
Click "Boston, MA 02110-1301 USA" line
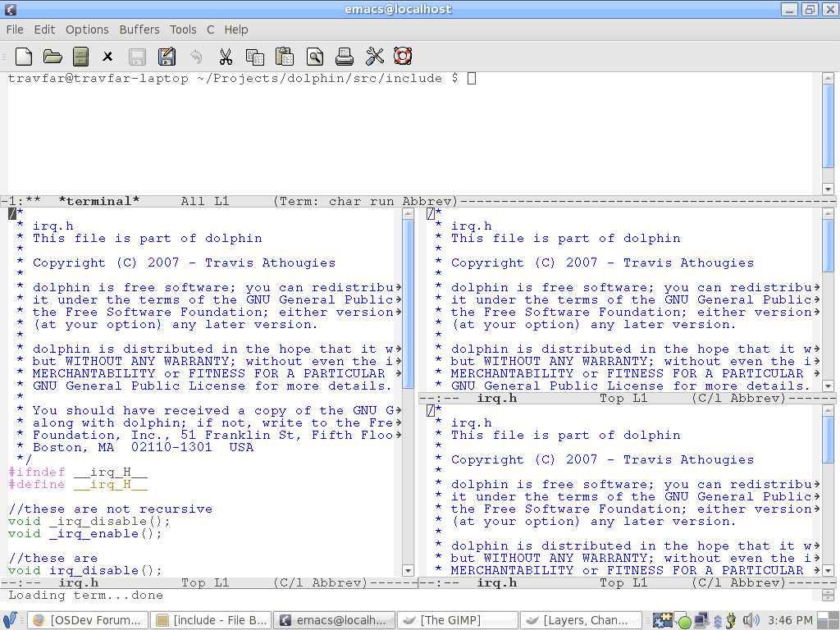143,447
